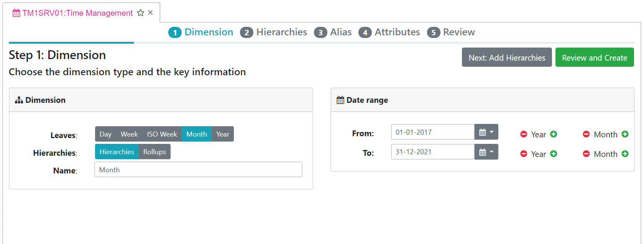Viewport: 644px width, 244px height.
Task: Increase the From month with plus icon
Action: tap(625, 134)
